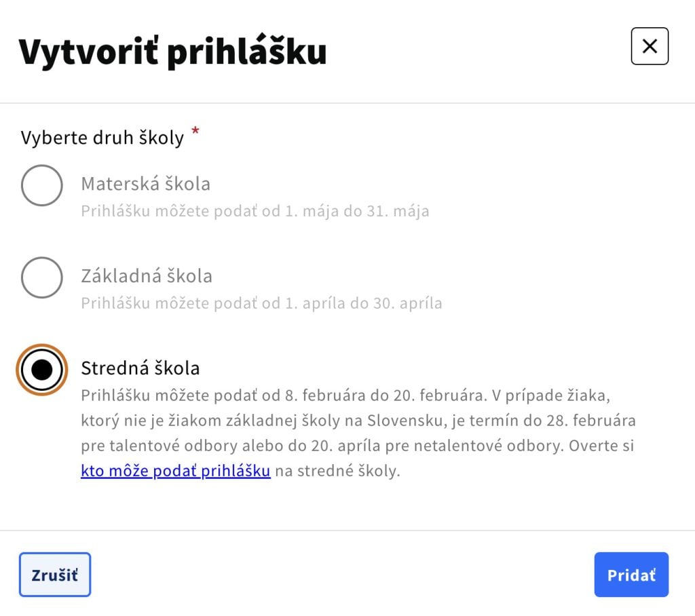695x616 pixels.
Task: Click the Vytvoriť prihlášku dialog title
Action: [x=173, y=50]
